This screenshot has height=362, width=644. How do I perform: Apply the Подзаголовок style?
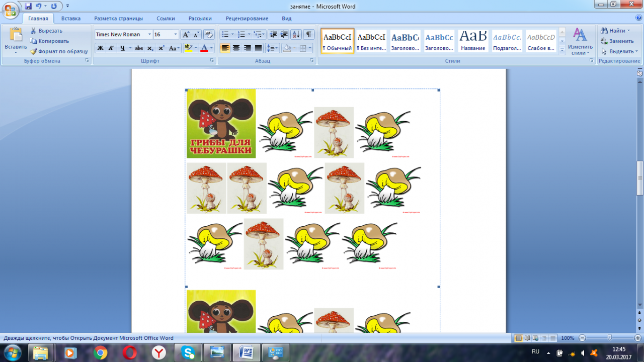pyautogui.click(x=507, y=41)
